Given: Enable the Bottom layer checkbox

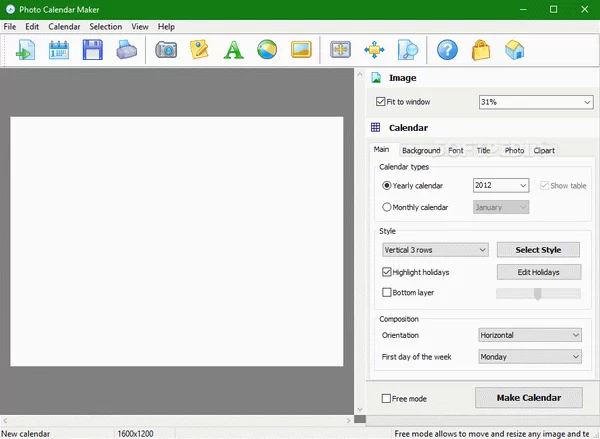Looking at the screenshot, I should pos(386,292).
